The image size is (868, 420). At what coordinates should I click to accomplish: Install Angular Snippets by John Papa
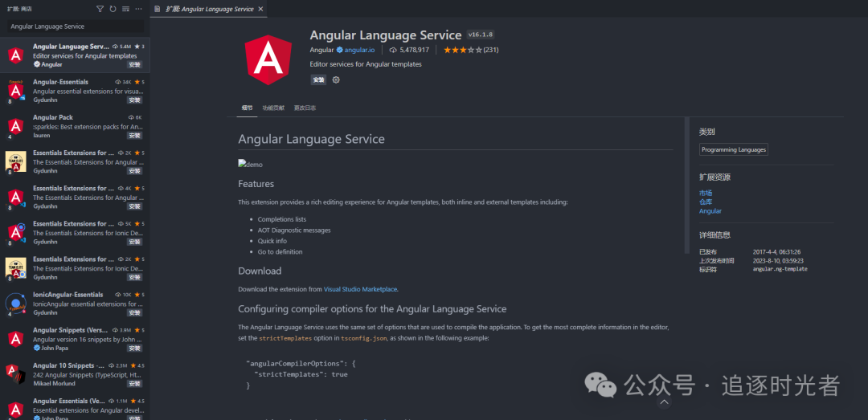(x=135, y=348)
